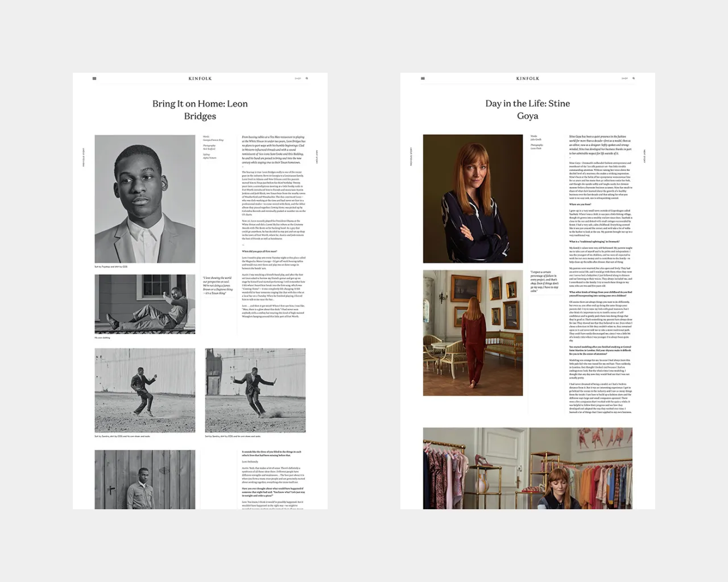This screenshot has height=582, width=728.
Task: Open left dancing photo of Leon Bridges
Action: [145, 390]
